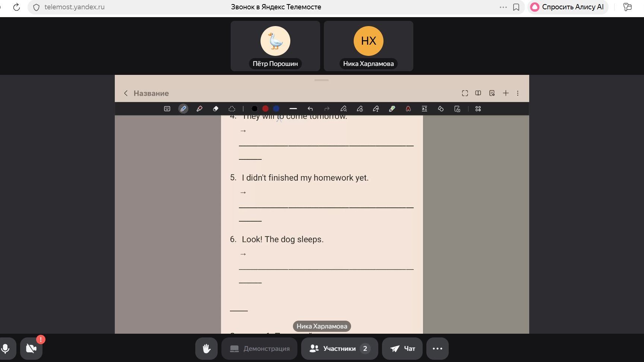Open browser three-dots page menu
This screenshot has width=644, height=362.
pyautogui.click(x=503, y=7)
